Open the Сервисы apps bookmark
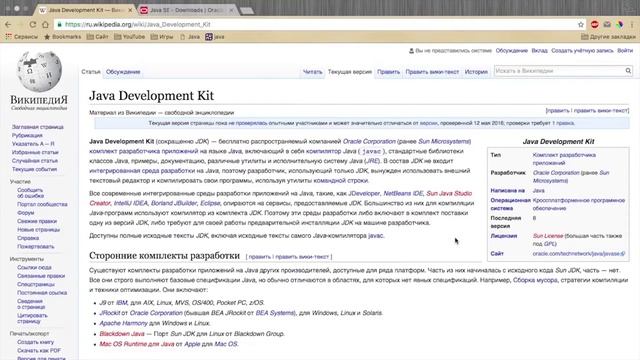The width and height of the screenshot is (640, 360). point(22,37)
